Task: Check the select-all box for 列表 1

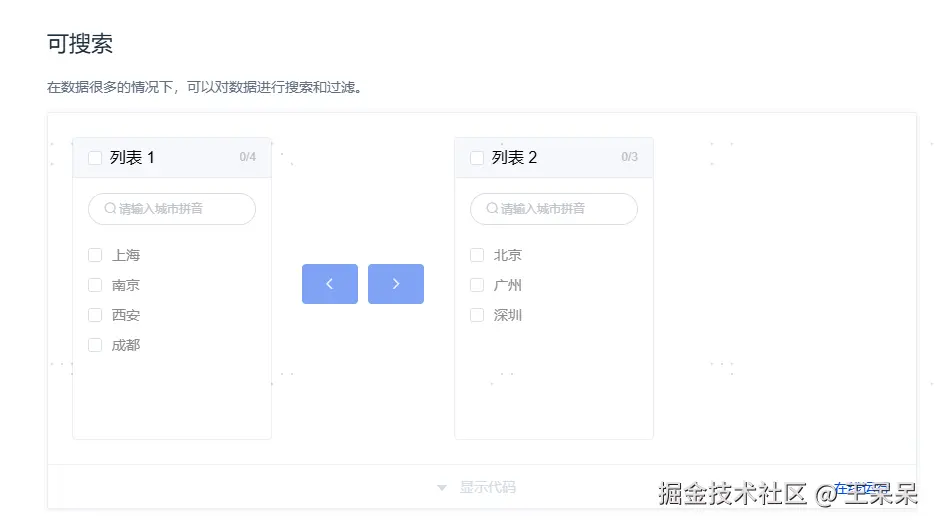Action: click(x=95, y=158)
